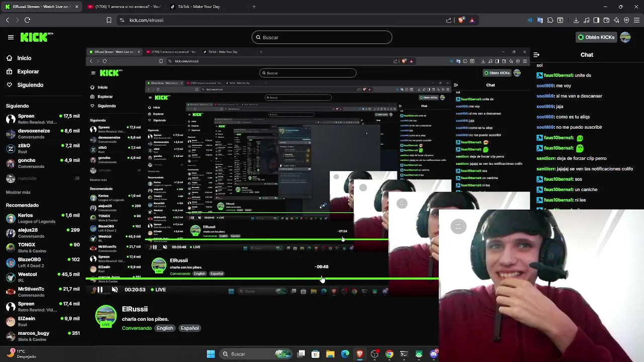
Task: Jump to LIVE in the player
Action: point(158,290)
